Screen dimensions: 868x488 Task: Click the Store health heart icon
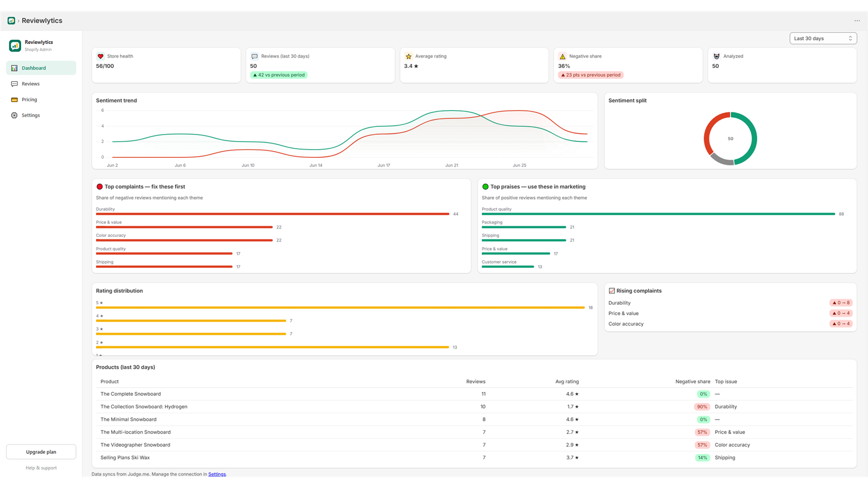click(100, 56)
